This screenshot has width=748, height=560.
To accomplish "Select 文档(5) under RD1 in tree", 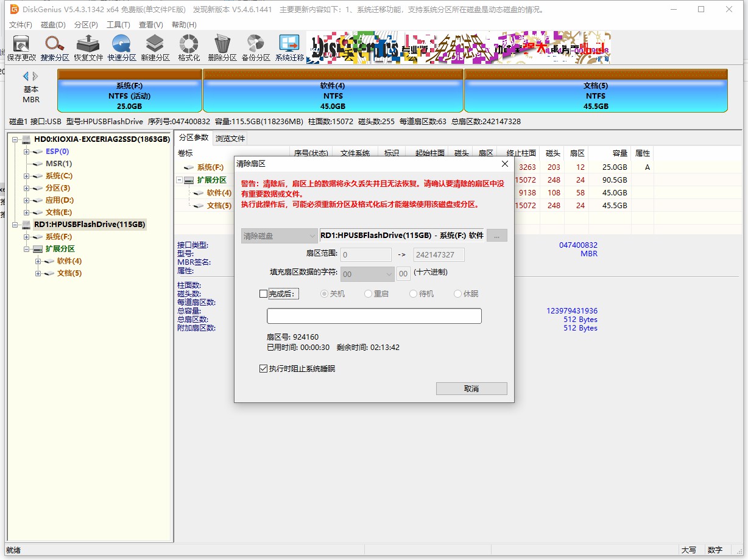I will tap(69, 273).
